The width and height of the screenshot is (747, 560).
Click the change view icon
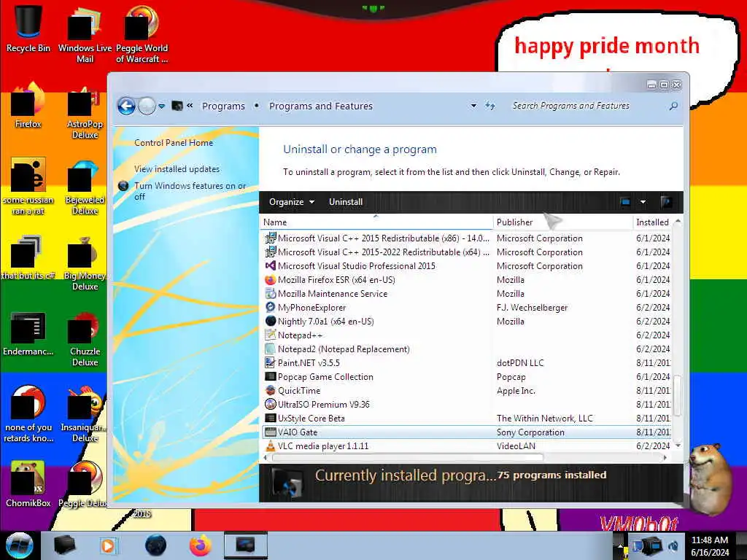625,202
